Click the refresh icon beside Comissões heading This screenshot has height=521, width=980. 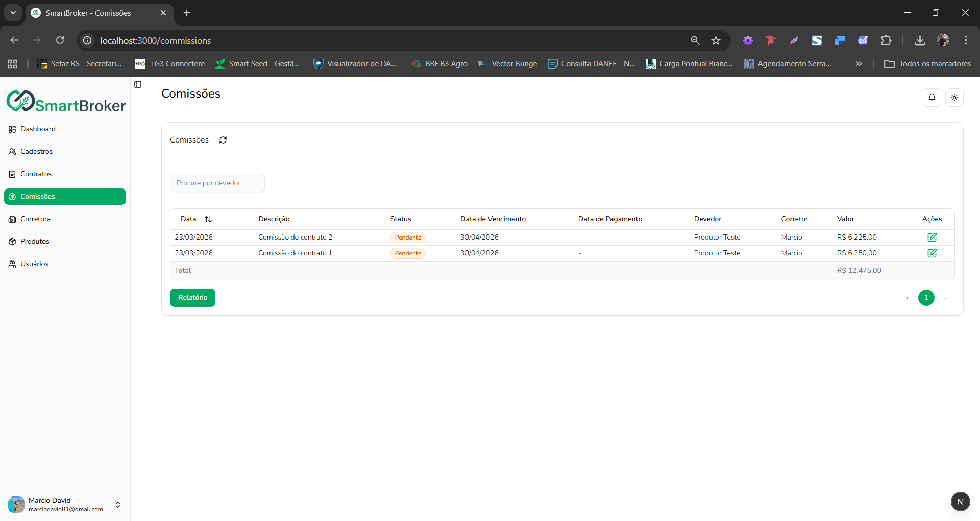point(223,140)
